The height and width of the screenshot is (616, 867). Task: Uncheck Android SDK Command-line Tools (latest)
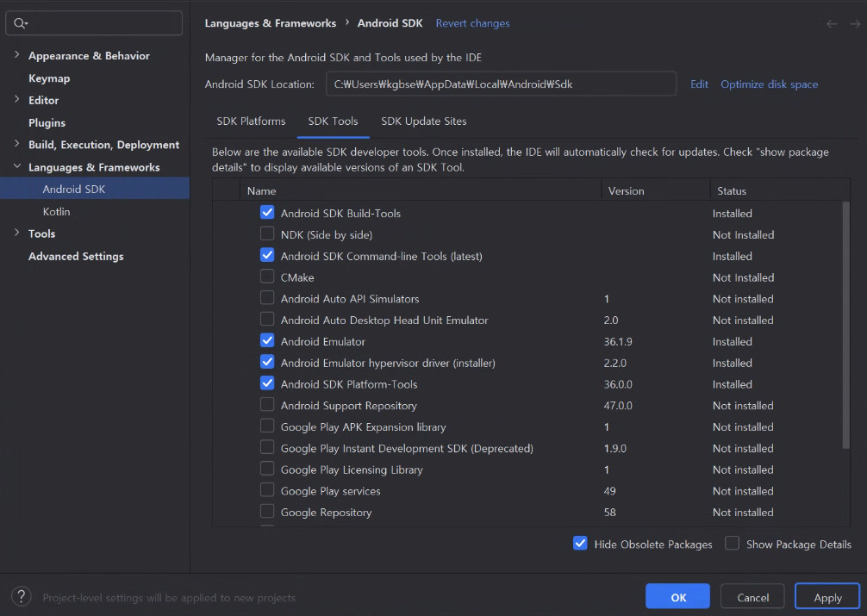pyautogui.click(x=267, y=255)
